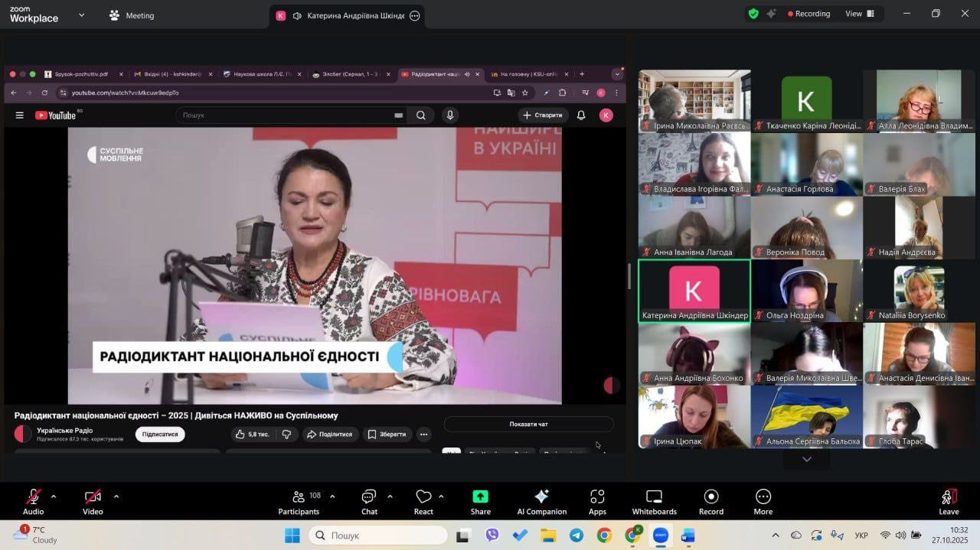Open the Zoom Chat panel
The height and width of the screenshot is (550, 980).
tap(369, 502)
